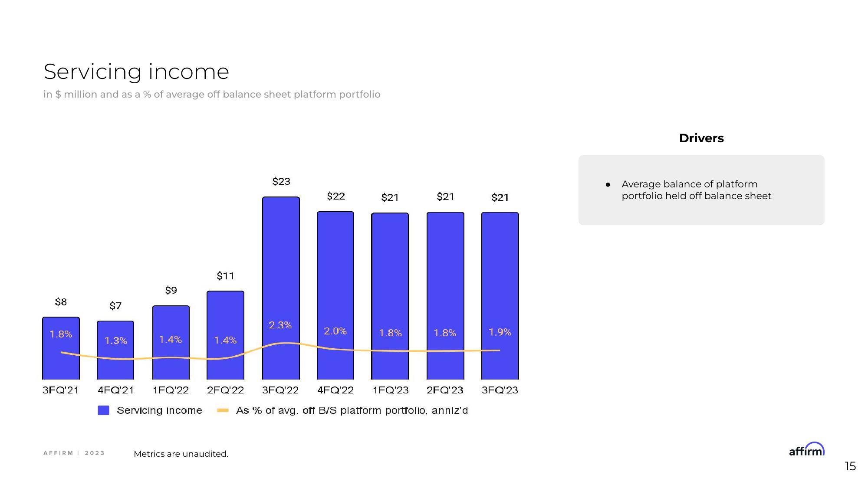Click the 'Metrics are unaudited.' footnote

coord(181,454)
